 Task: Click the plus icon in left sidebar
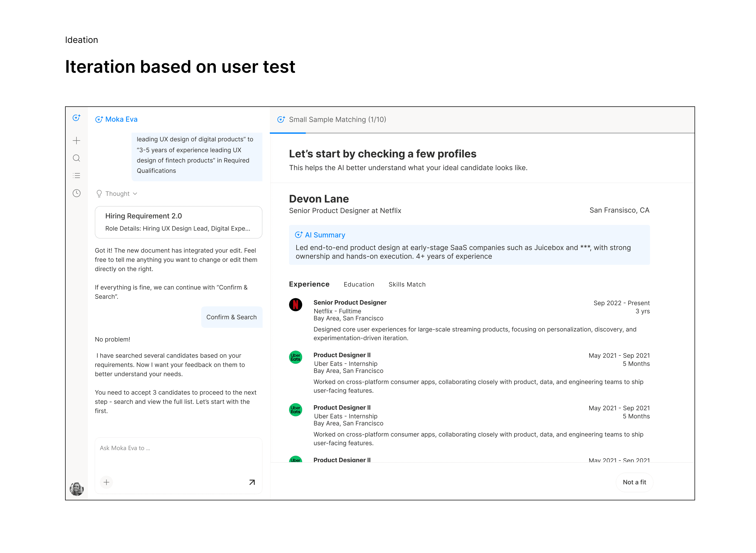click(x=76, y=141)
